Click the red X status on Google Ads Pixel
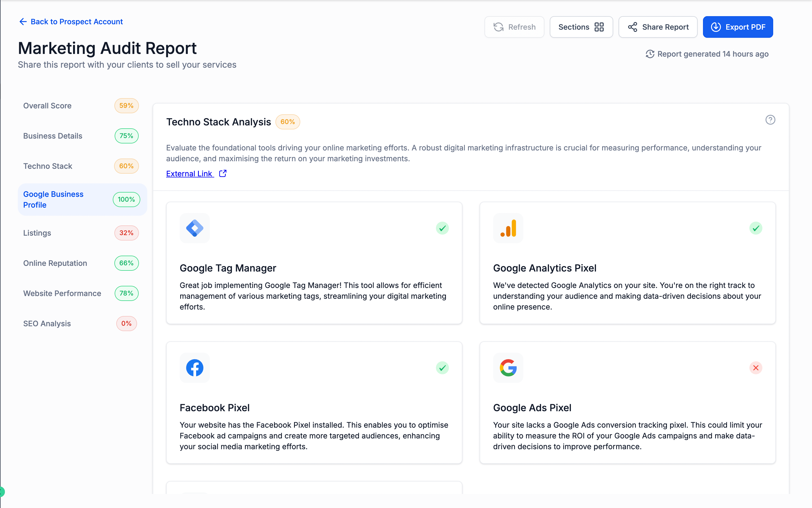The image size is (812, 508). pos(756,368)
